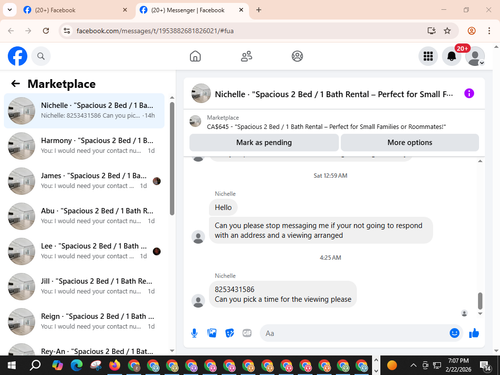Open the Chrome profile icon
Image resolution: width=500 pixels, height=375 pixels.
point(471,31)
